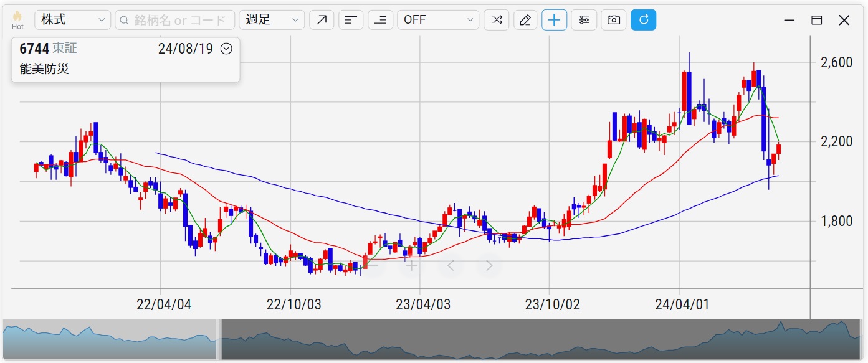Select the diagonal arrow trend line tool
Viewport: 868px width, 363px height.
[322, 20]
